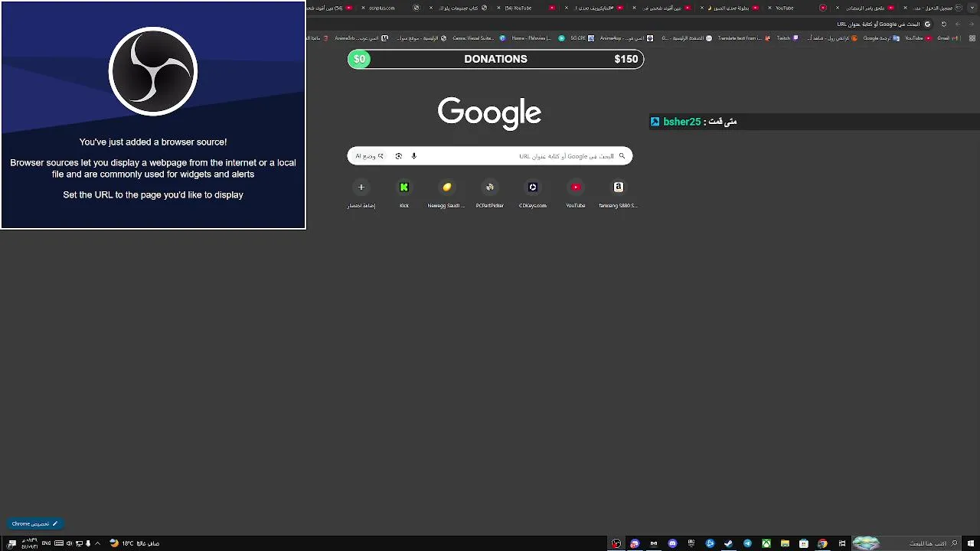Open File Explorer from the taskbar

coord(785,543)
